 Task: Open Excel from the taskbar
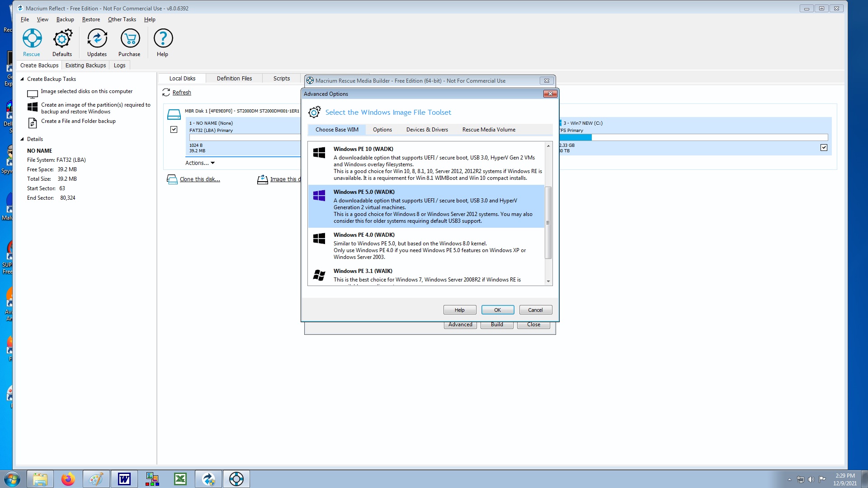(x=180, y=479)
